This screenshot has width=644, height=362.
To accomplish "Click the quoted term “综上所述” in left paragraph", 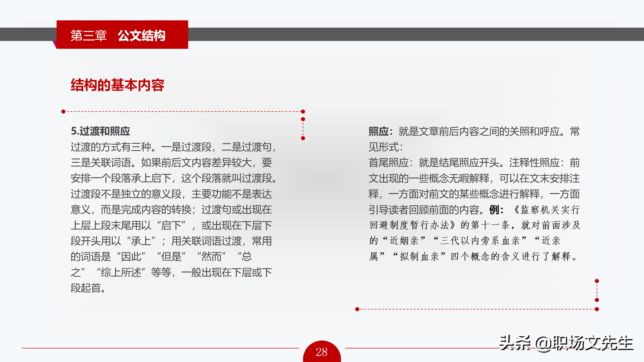I will [121, 272].
